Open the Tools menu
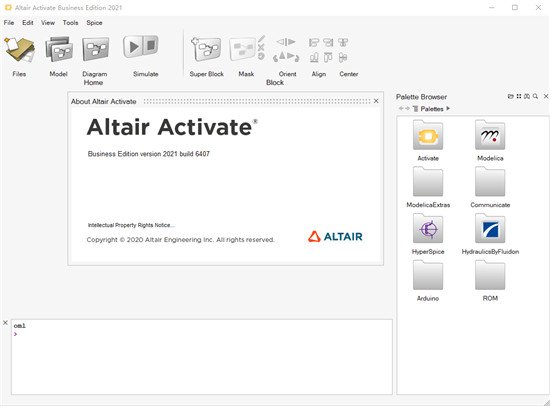 71,23
